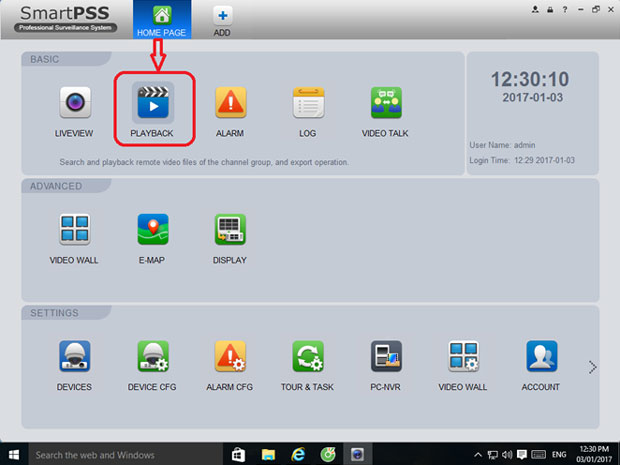620x465 pixels.
Task: Open the ALARM module in Basic
Action: (x=231, y=103)
